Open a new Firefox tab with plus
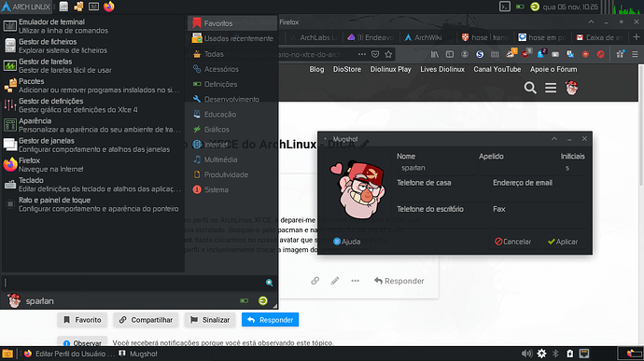 [x=637, y=37]
